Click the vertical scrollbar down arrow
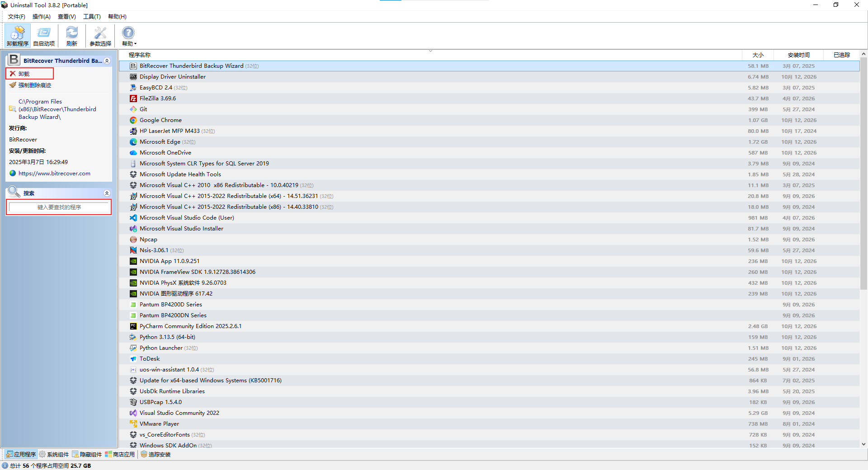The width and height of the screenshot is (868, 470). pyautogui.click(x=863, y=444)
